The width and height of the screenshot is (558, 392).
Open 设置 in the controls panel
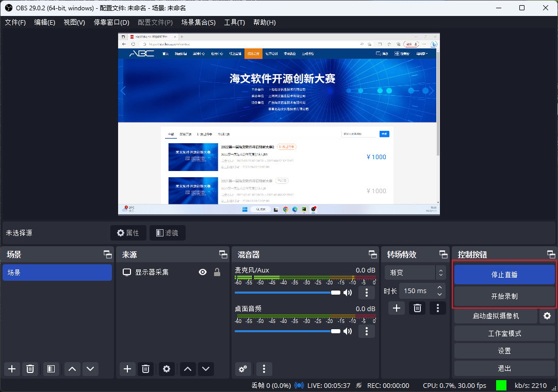pos(504,351)
